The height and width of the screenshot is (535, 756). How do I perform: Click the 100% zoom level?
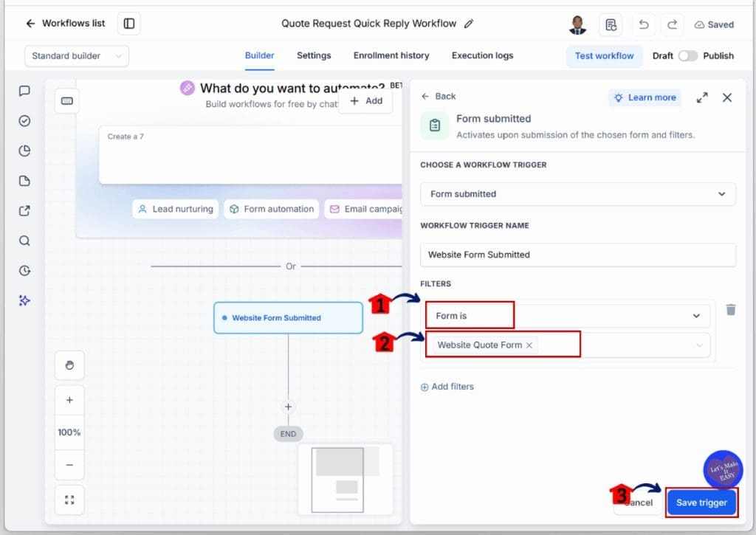(69, 432)
